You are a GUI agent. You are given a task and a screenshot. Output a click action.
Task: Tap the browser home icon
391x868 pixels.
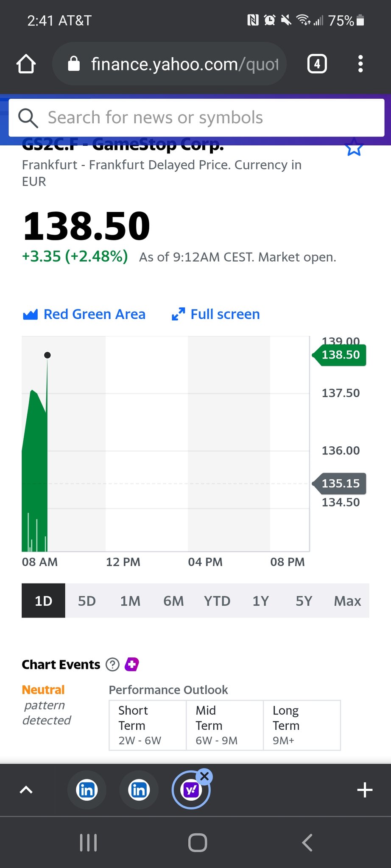coord(26,64)
